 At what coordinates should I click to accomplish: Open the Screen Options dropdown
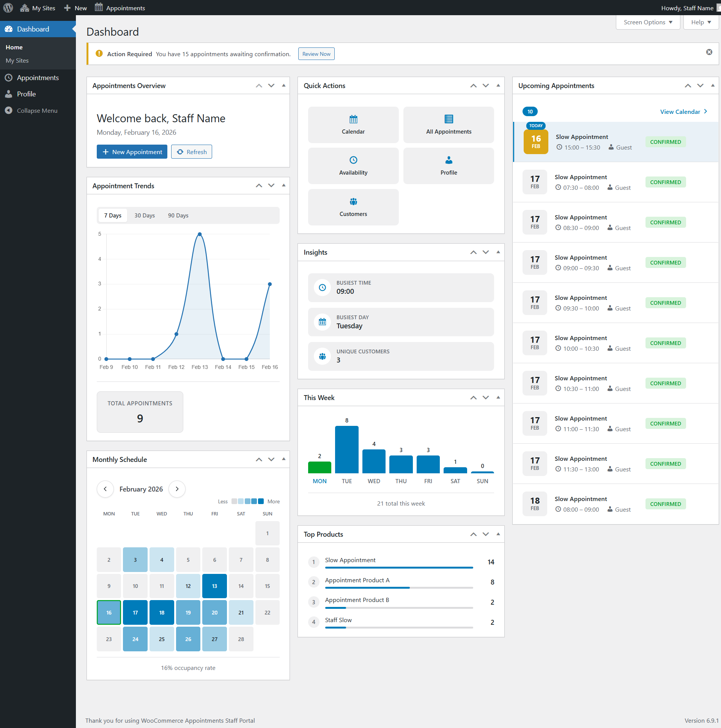click(647, 22)
